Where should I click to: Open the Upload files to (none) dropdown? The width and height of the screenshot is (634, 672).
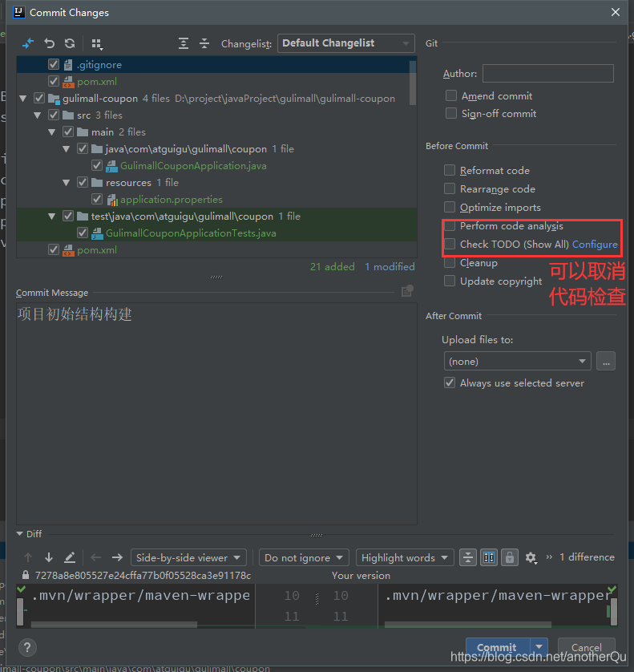coord(518,362)
